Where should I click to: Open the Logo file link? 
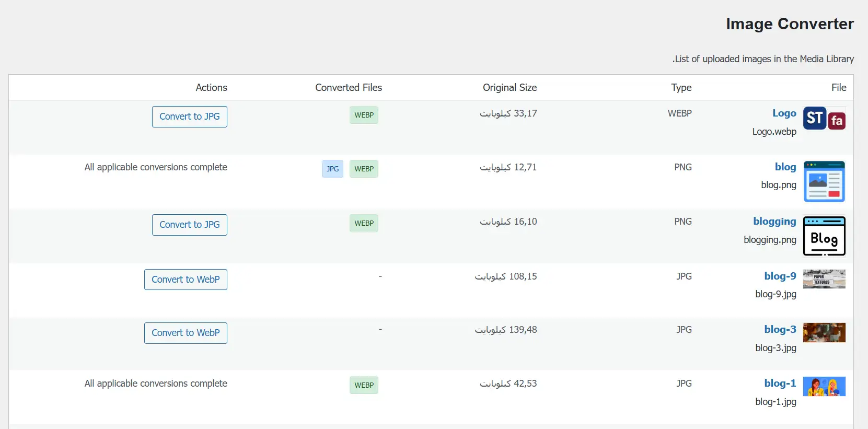point(784,113)
